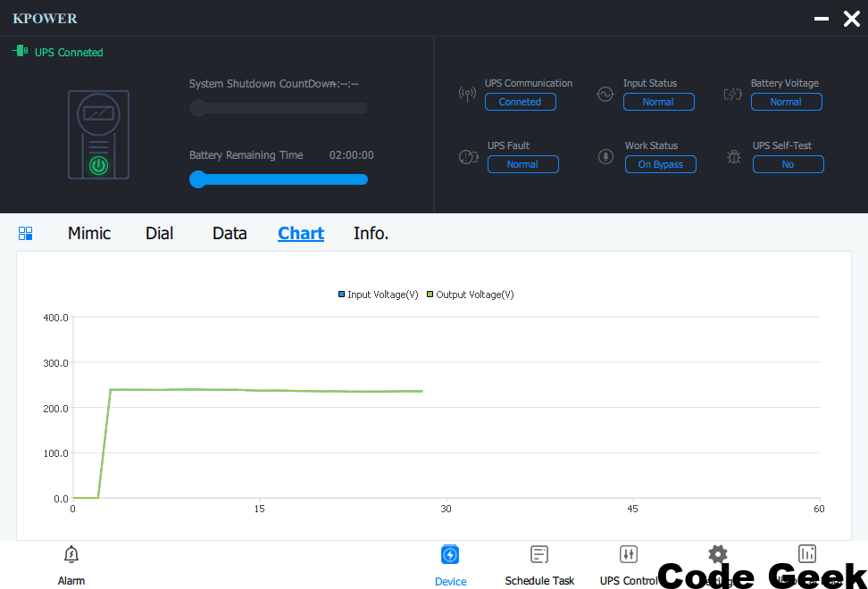Open the Alarm bell icon
This screenshot has height=589, width=868.
click(x=71, y=554)
